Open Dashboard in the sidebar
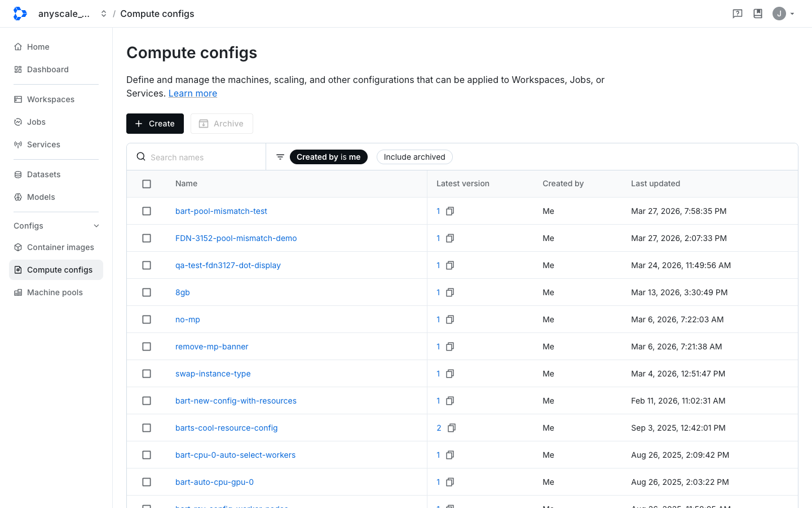The height and width of the screenshot is (508, 812). 56,69
